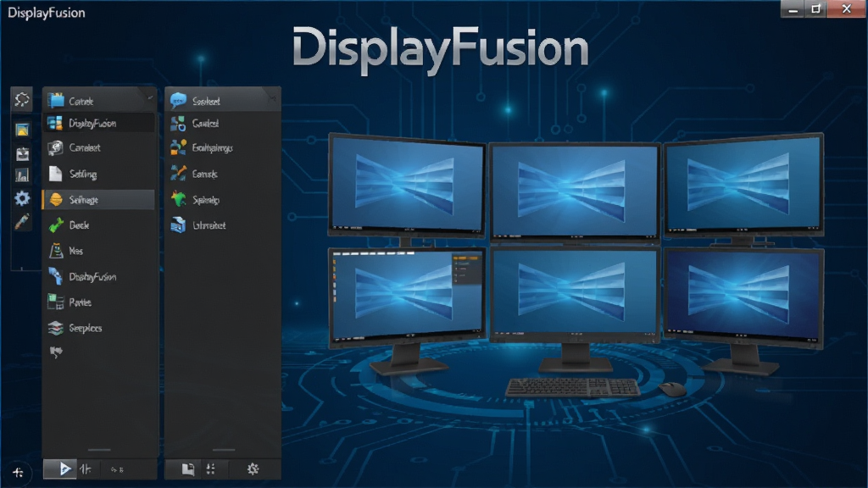Select the bottom left monitor showing an open window

[406, 297]
